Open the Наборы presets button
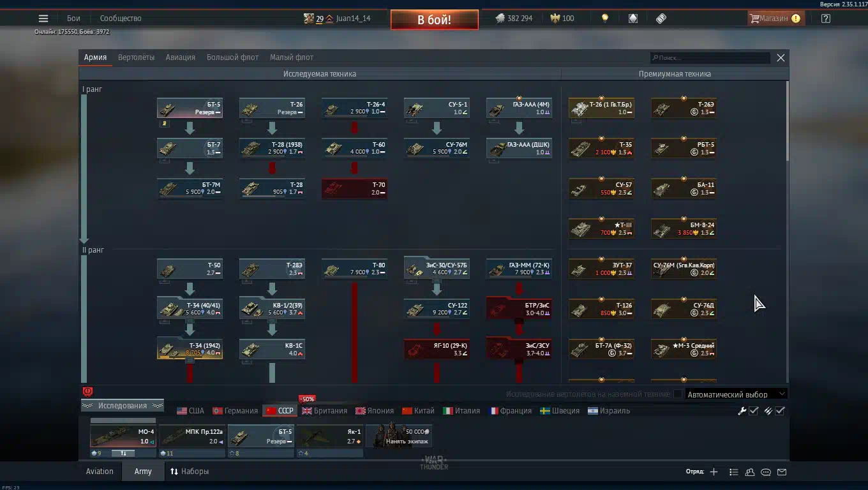 [190, 471]
